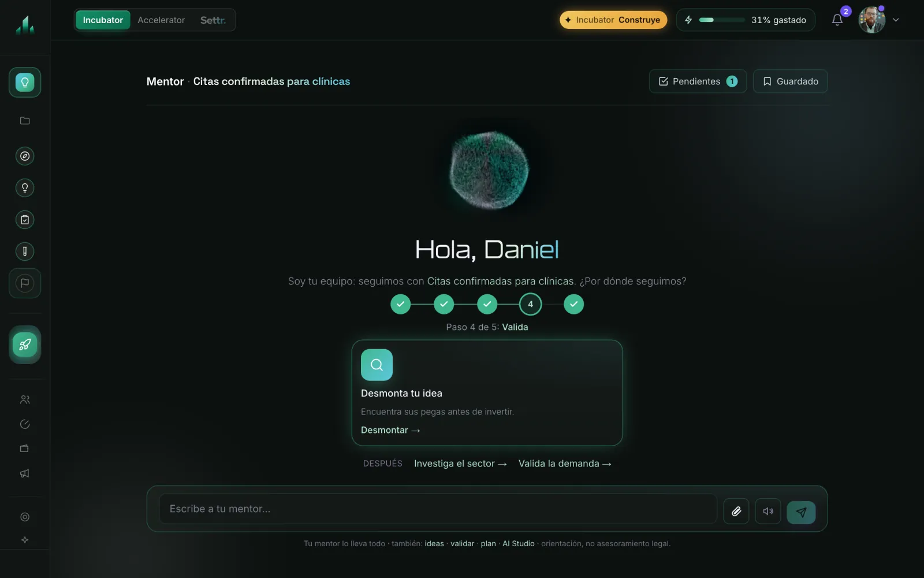Open the megaphone icon in sidebar
The image size is (924, 578).
(x=25, y=473)
